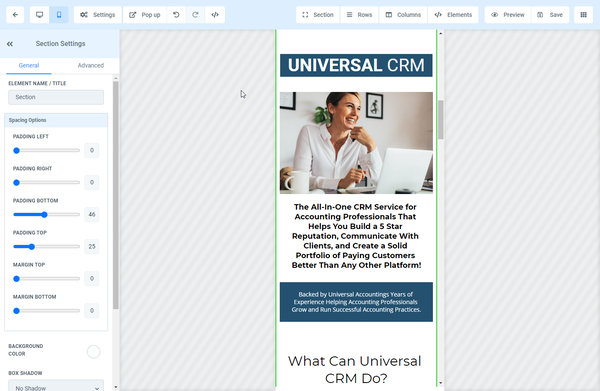Image resolution: width=600 pixels, height=391 pixels.
Task: Click the back arrow button
Action: coord(15,15)
